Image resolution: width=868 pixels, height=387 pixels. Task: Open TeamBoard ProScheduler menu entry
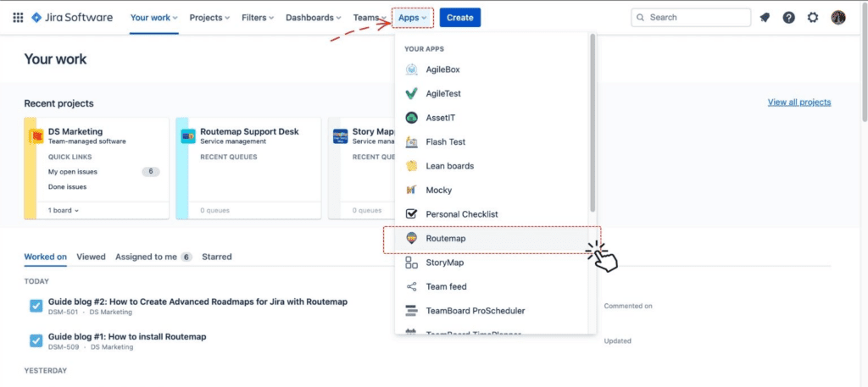(x=492, y=311)
